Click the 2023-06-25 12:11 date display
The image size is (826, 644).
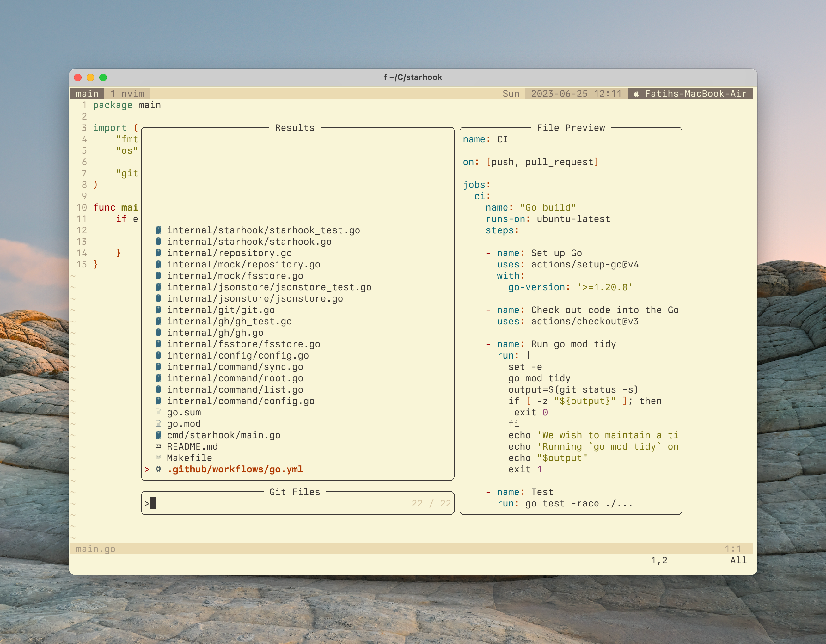(x=576, y=93)
